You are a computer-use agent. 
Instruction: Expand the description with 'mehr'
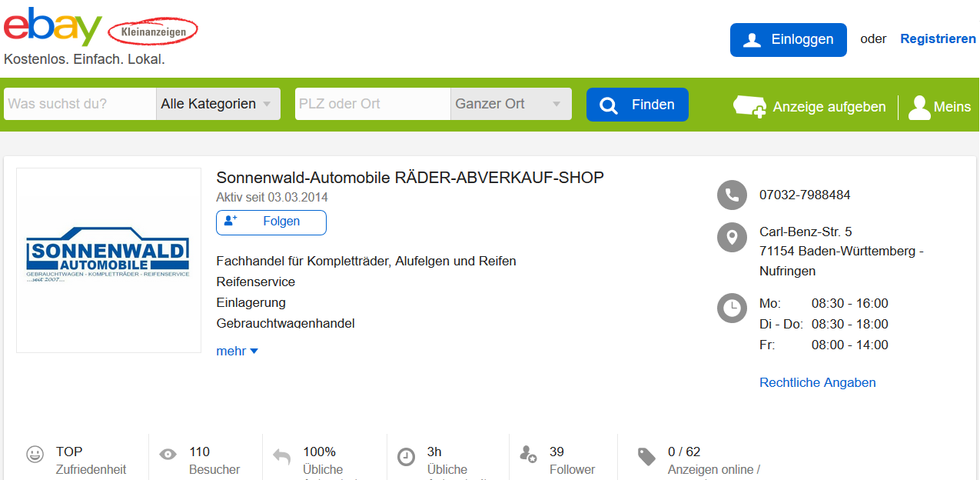pos(237,351)
